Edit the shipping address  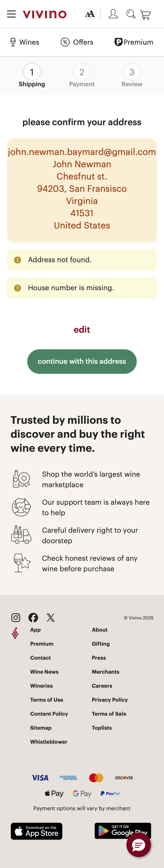point(82,330)
